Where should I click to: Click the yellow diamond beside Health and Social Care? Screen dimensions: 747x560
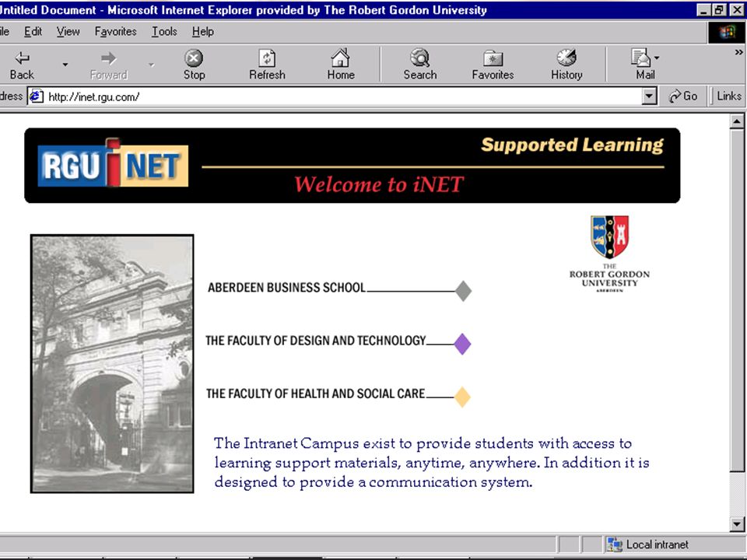click(x=462, y=397)
